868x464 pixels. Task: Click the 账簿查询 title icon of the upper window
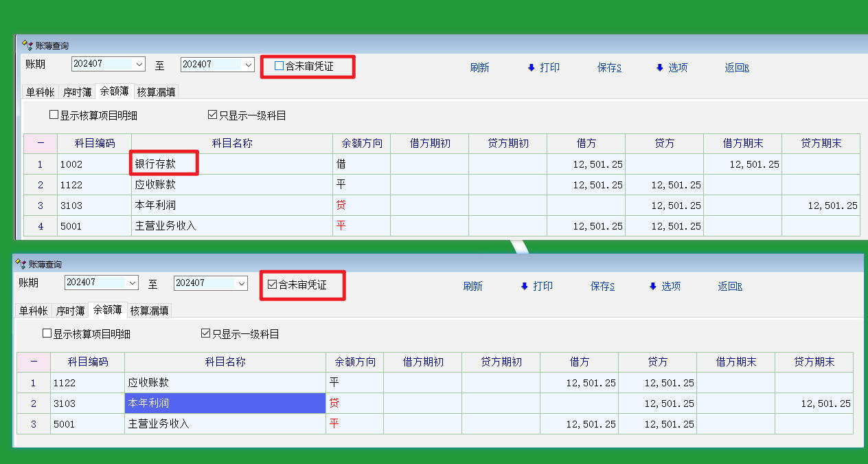(x=27, y=45)
